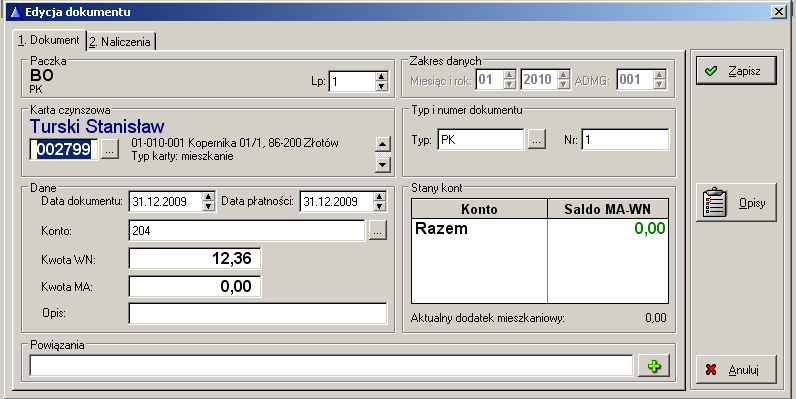This screenshot has height=399, width=796.
Task: Close the Edycja dokumentu window
Action: [x=778, y=11]
